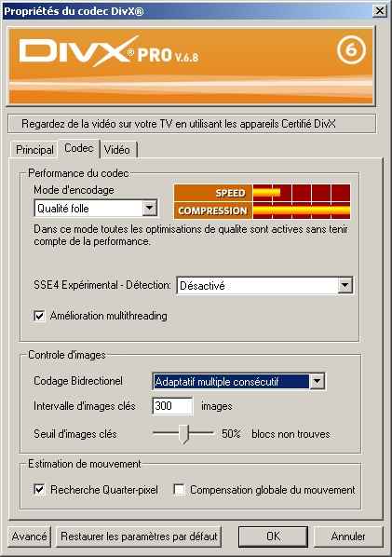Click the COMPRESSION indicator bar
The image size is (392, 557).
[301, 211]
